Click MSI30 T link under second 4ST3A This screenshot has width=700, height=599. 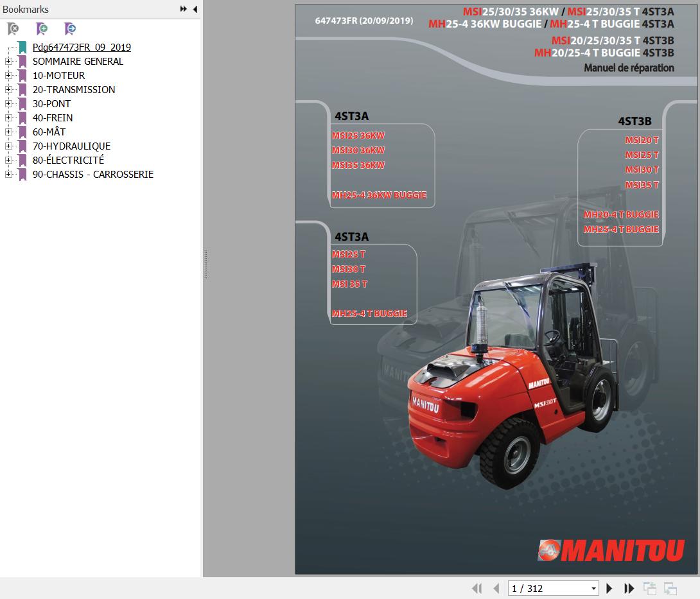tap(348, 269)
